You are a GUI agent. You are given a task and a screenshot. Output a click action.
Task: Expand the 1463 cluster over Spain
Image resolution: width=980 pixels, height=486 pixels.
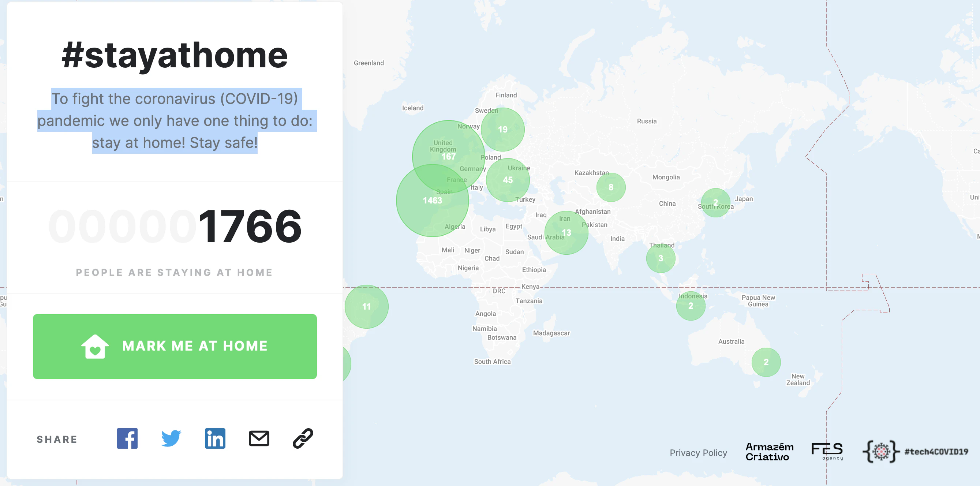432,201
